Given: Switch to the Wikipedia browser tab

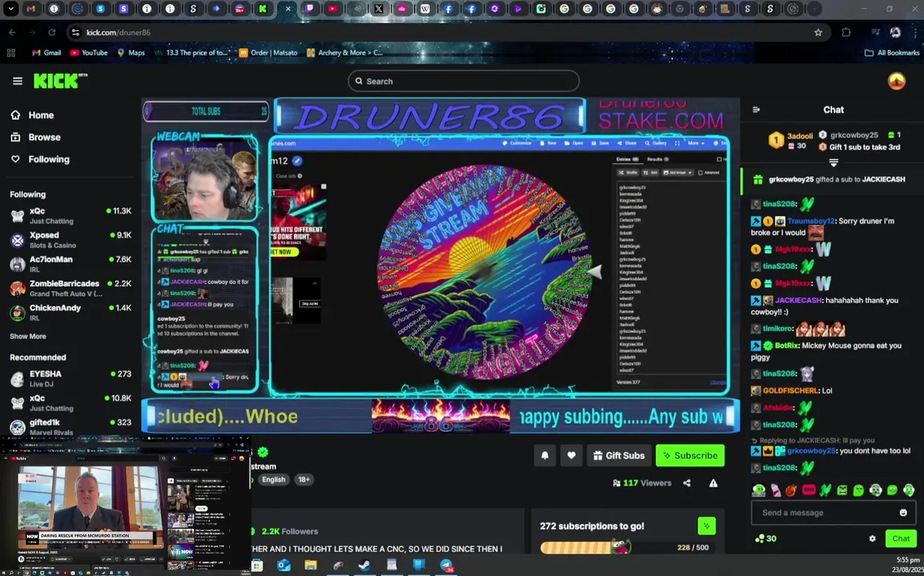Looking at the screenshot, I should tap(425, 9).
